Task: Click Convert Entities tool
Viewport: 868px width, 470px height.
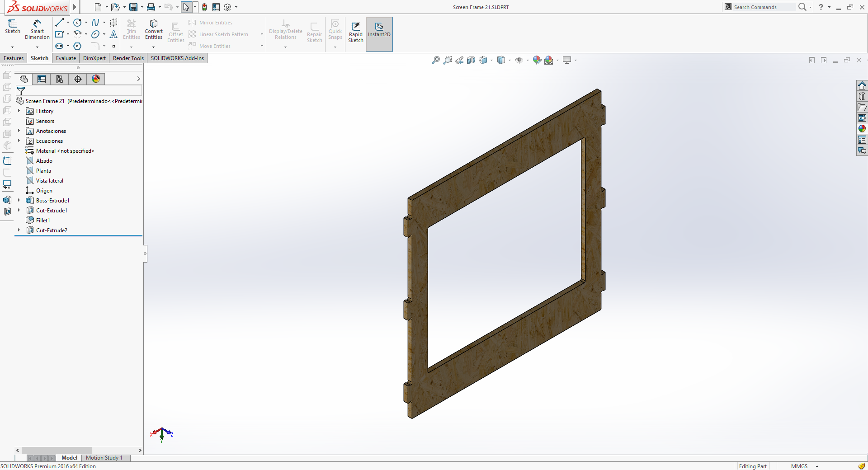Action: click(x=154, y=29)
